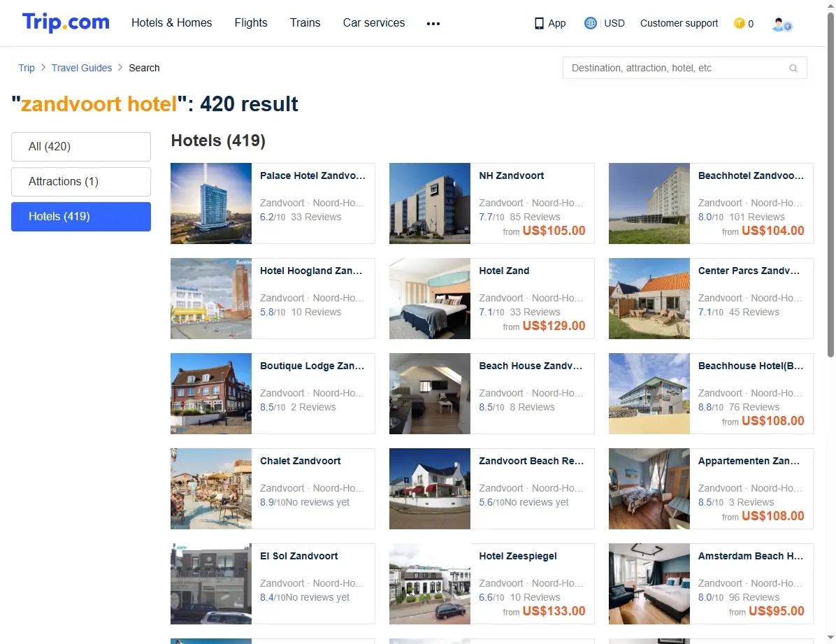This screenshot has width=836, height=644.
Task: Open the Trip Coins icon
Action: click(x=739, y=23)
